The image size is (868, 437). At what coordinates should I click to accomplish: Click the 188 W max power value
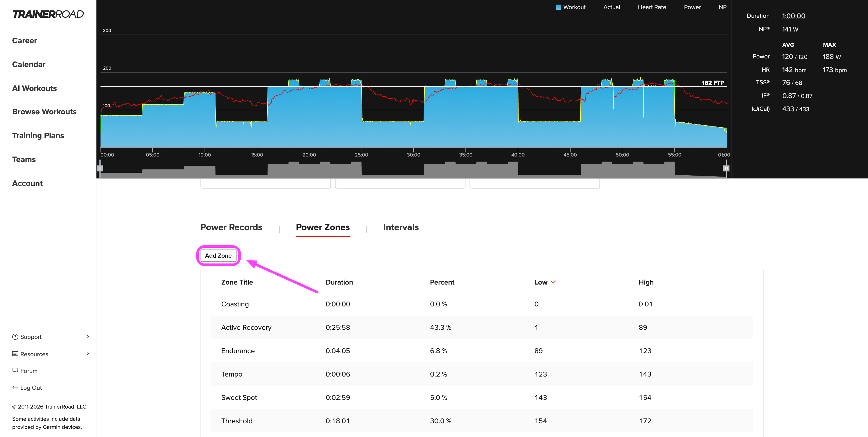(x=832, y=57)
